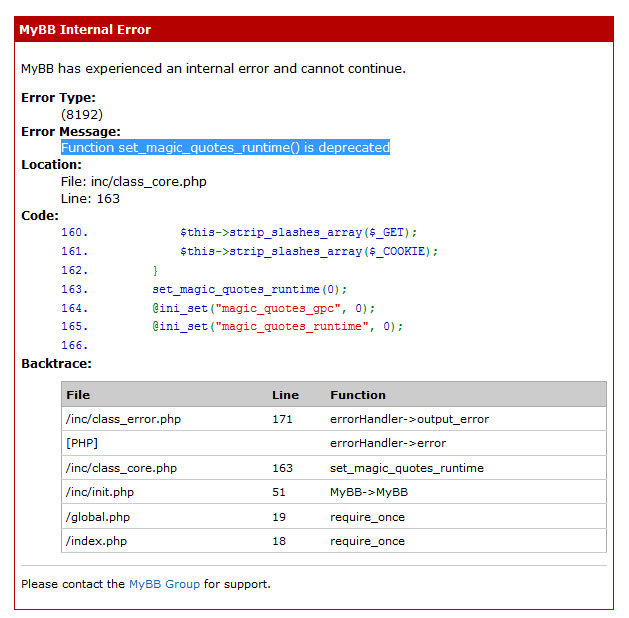Click line value 51 in Backtrace table
Screen dimensions: 629x618
point(279,492)
